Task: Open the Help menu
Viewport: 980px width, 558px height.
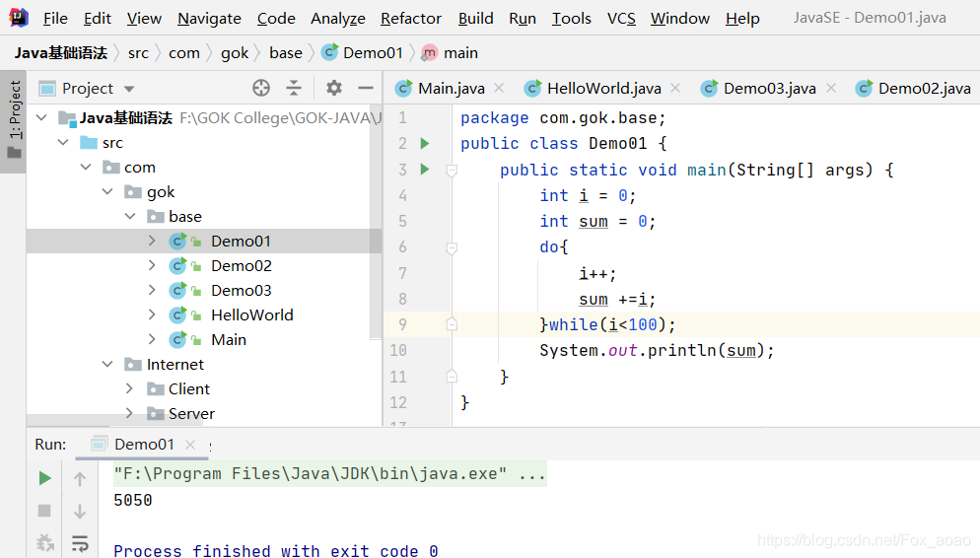Action: click(x=742, y=19)
